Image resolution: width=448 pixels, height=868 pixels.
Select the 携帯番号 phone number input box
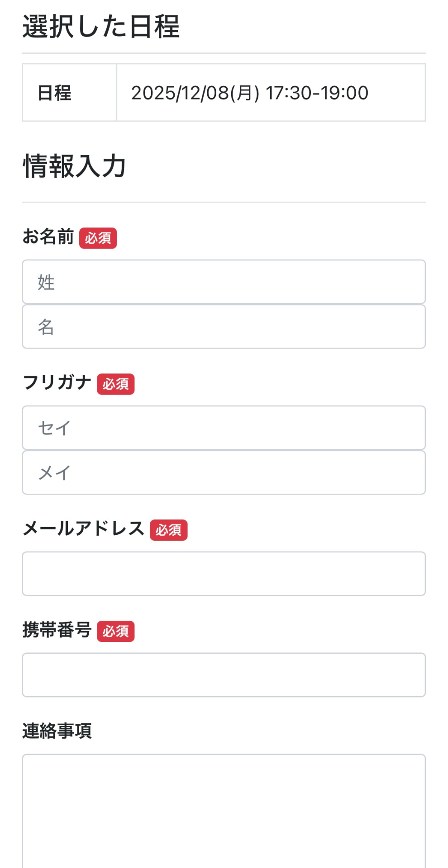(224, 675)
